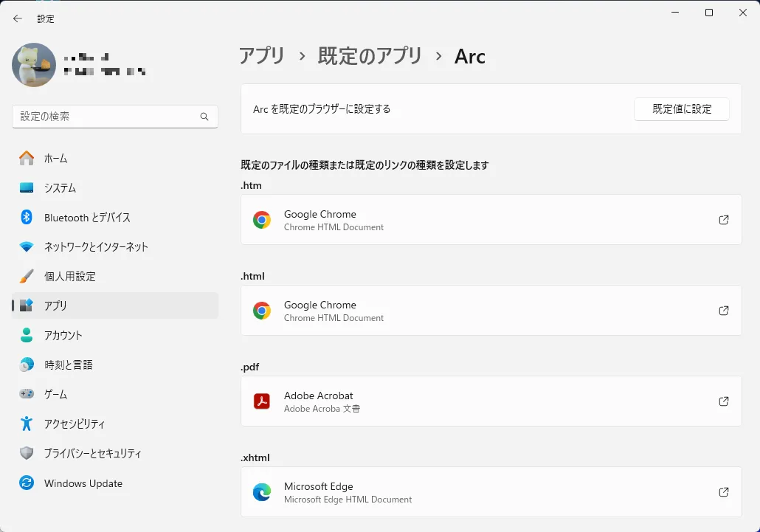Click the Bluetooth icon in sidebar

tap(27, 217)
